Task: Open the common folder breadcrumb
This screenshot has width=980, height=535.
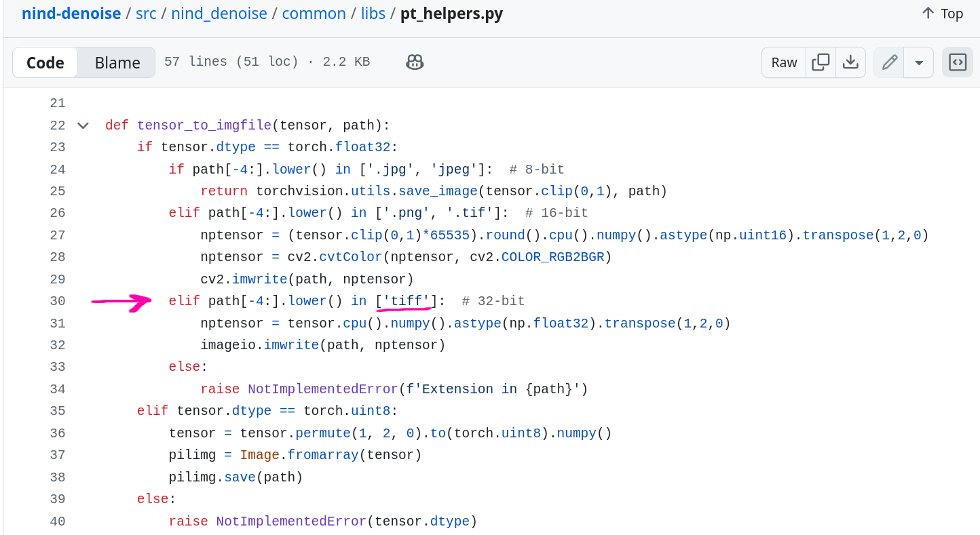Action: (x=313, y=14)
